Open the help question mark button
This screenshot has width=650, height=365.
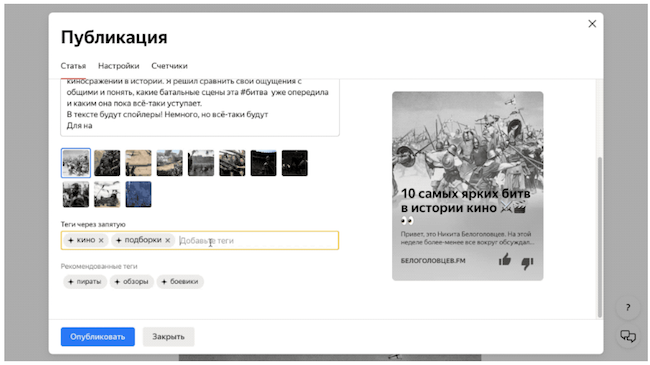click(628, 307)
